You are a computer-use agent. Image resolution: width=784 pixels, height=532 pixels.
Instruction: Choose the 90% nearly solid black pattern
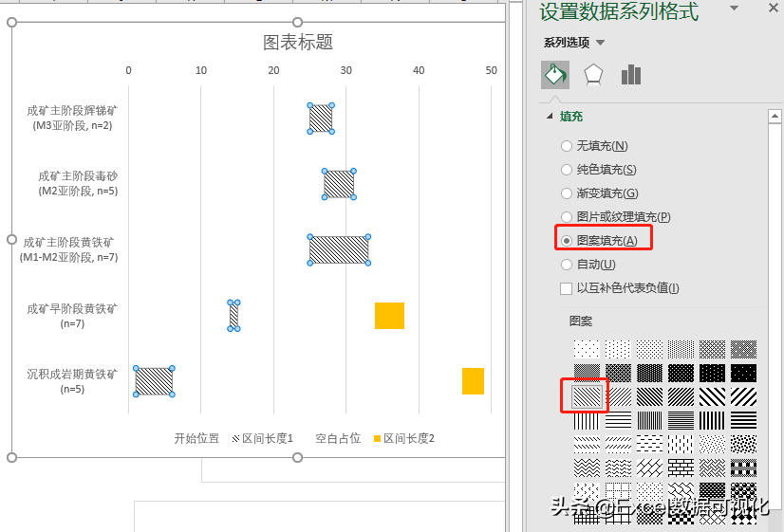click(x=744, y=373)
